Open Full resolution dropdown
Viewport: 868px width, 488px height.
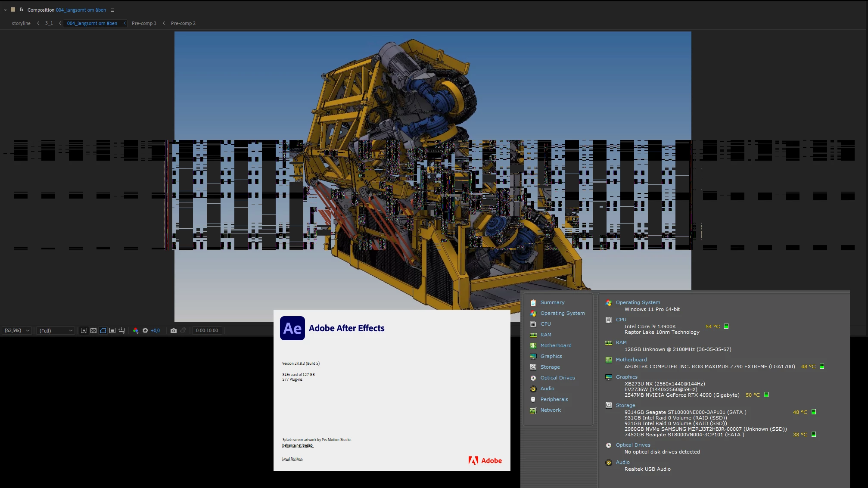(x=56, y=330)
